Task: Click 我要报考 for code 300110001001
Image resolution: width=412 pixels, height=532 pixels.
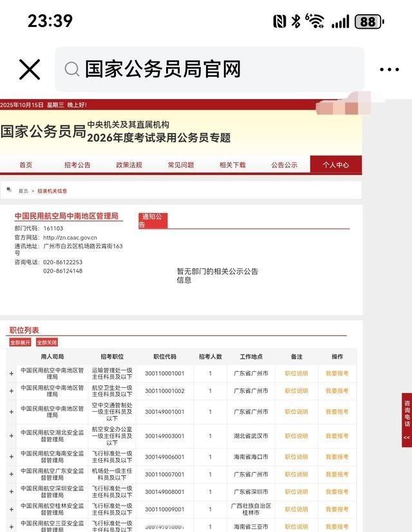Action: tap(337, 373)
